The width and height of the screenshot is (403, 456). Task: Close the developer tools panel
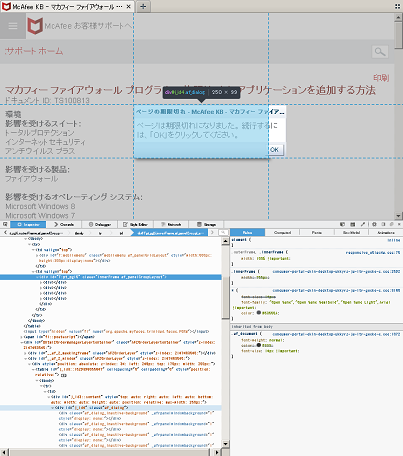pyautogui.click(x=399, y=224)
